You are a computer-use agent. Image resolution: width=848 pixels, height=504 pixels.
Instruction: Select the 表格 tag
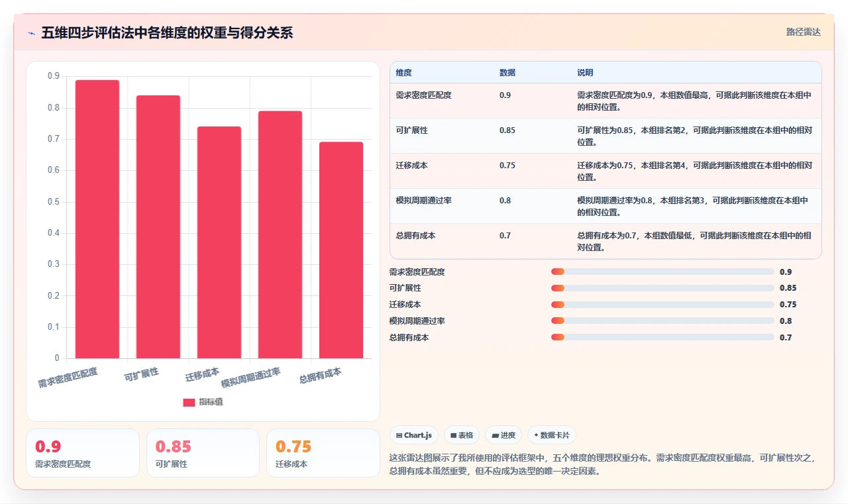pos(461,435)
